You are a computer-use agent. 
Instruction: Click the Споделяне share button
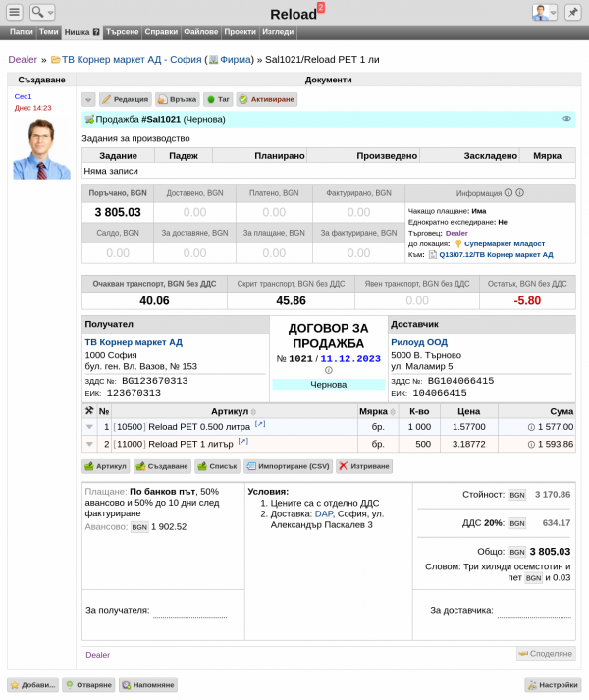tap(546, 654)
